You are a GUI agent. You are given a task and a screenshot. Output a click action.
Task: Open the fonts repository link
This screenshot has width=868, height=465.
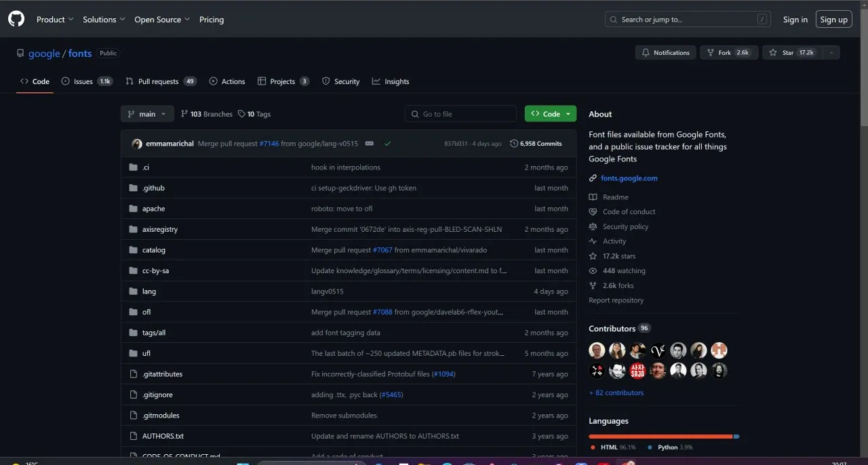[80, 53]
